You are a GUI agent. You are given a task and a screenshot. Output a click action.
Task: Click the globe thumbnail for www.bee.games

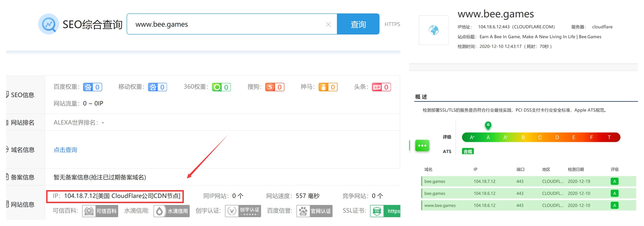(x=434, y=30)
